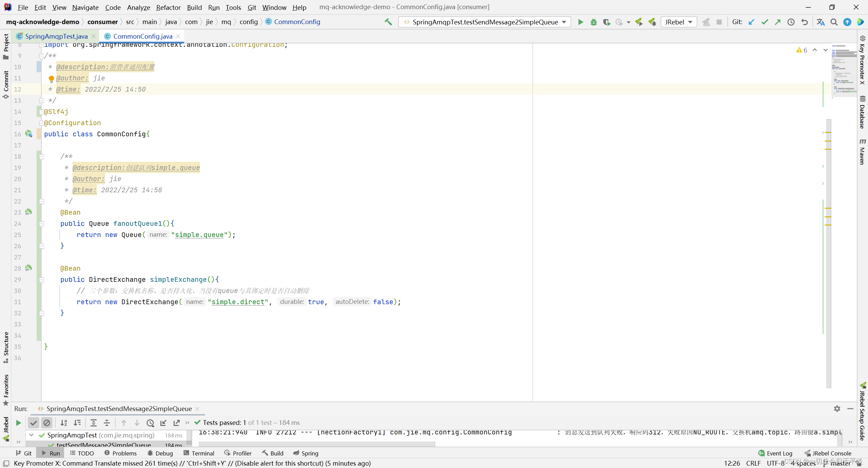Click the intention lightbulb on line 11
This screenshot has width=868, height=468.
tap(51, 79)
